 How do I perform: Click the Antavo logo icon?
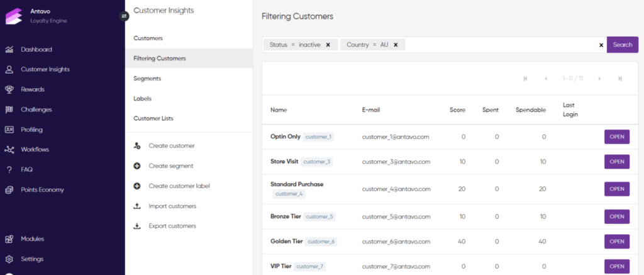(14, 16)
